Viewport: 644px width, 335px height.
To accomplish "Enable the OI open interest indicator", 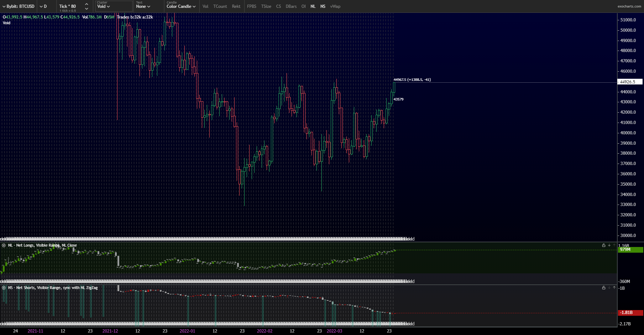I will [x=303, y=6].
